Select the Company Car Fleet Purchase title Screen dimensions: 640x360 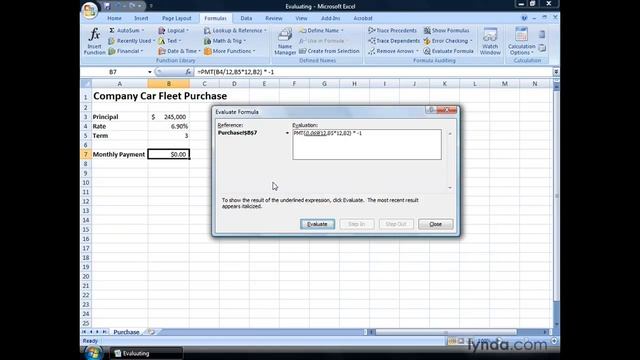160,96
